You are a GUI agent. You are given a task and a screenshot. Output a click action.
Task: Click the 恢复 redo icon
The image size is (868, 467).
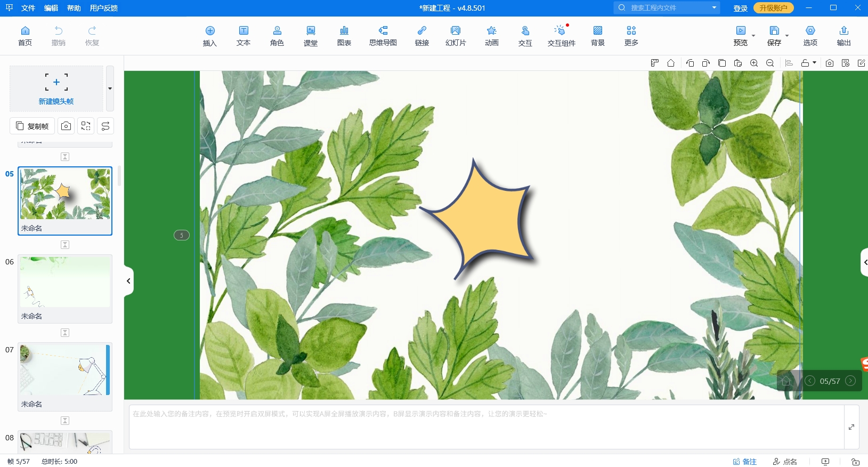point(92,36)
